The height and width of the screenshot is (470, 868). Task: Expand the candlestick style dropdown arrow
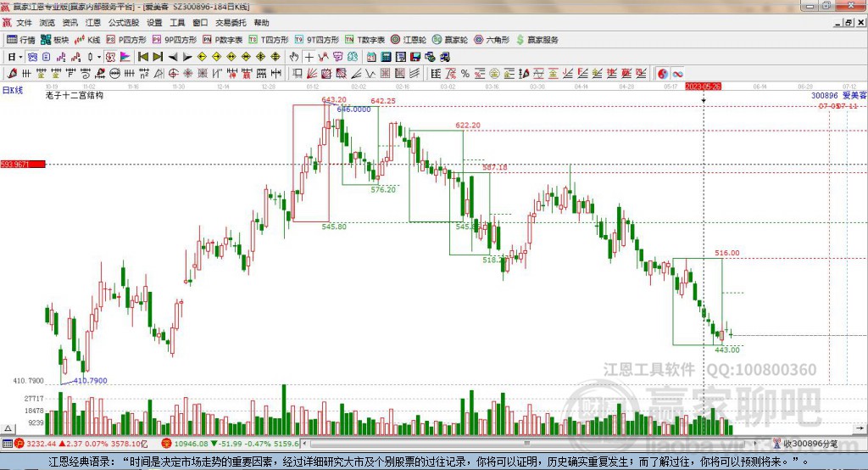[x=99, y=57]
